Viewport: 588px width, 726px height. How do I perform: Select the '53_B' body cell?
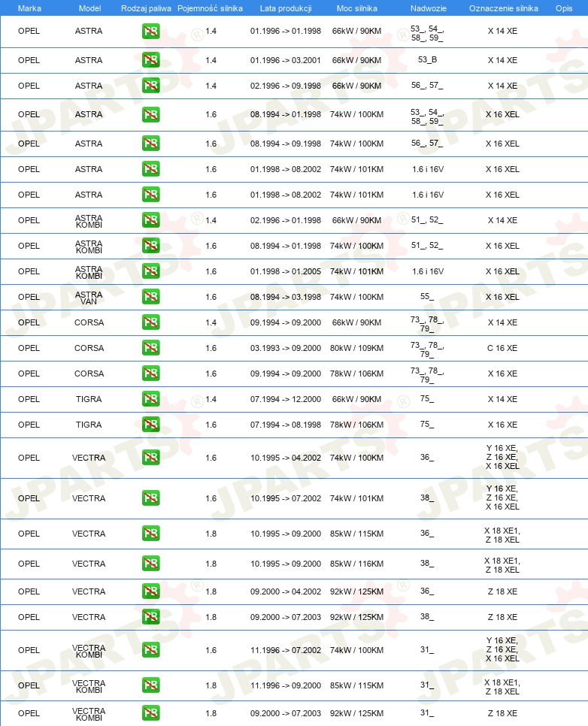click(427, 59)
